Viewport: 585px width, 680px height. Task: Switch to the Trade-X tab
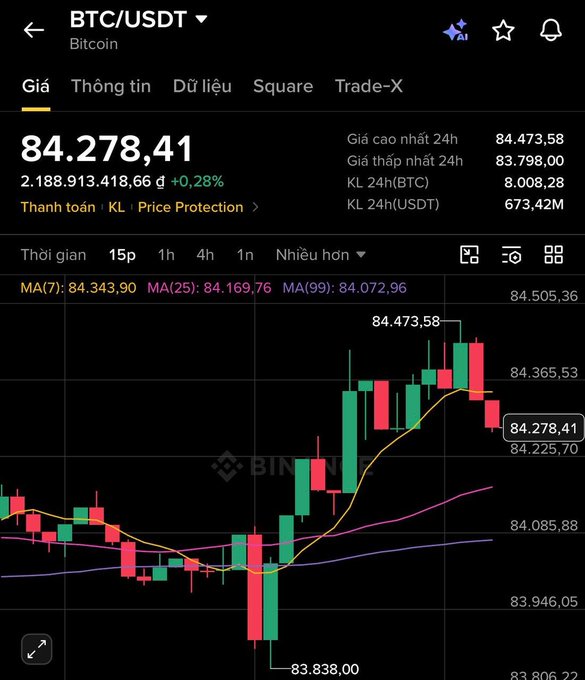click(x=369, y=86)
